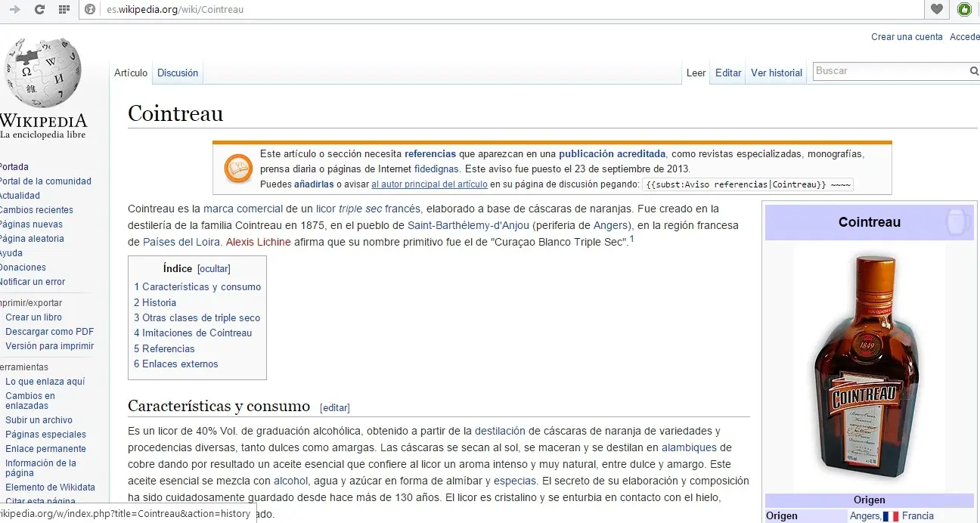Click the address bar URL
Screen dimensions: 980x523
click(x=175, y=10)
